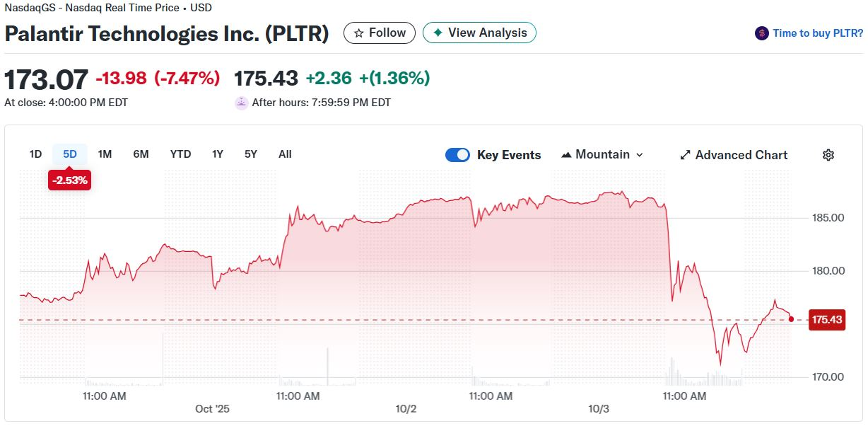Viewport: 868px width, 426px height.
Task: Show the All time range
Action: [x=285, y=154]
